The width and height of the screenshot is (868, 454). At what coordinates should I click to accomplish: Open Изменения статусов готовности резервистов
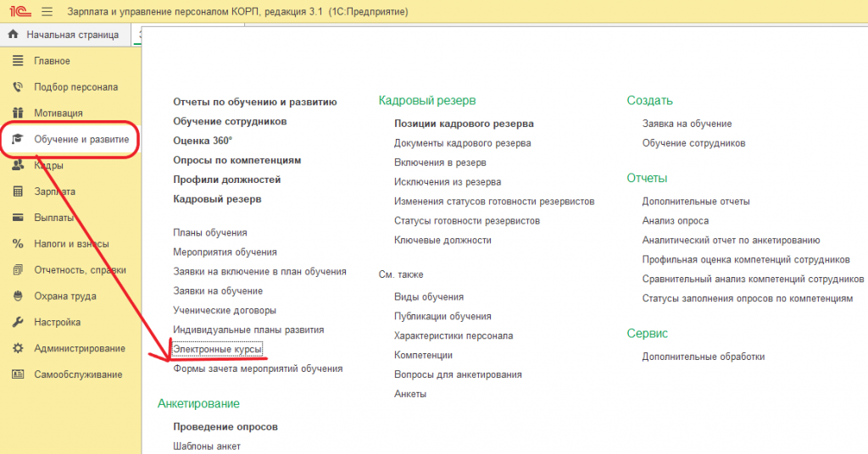[494, 202]
